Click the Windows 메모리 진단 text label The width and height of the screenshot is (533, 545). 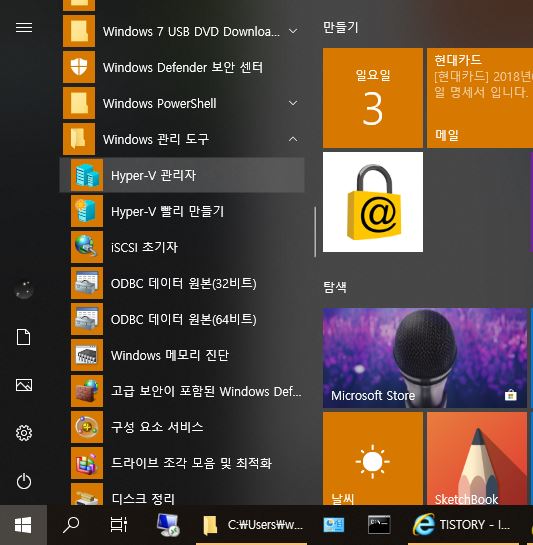pos(170,355)
